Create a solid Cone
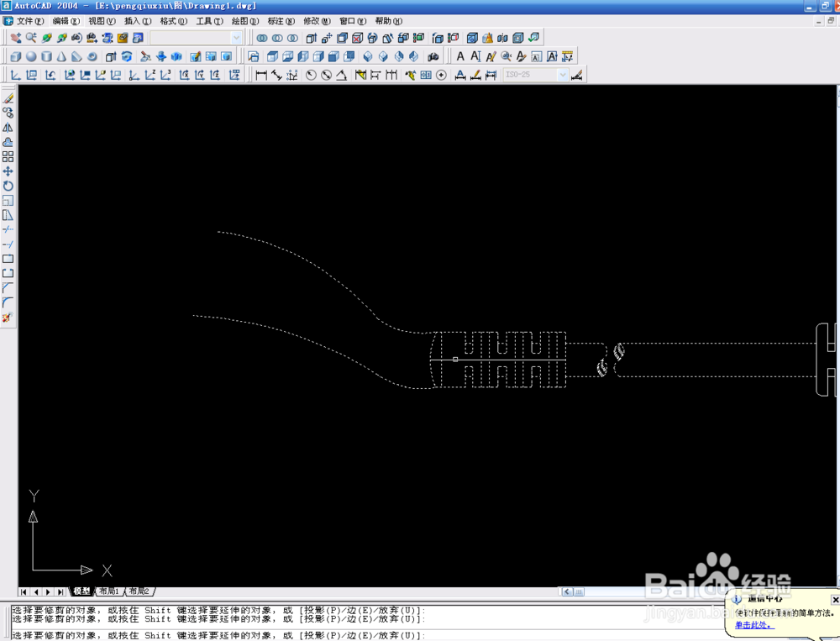Screen dimensions: 840x641 [x=61, y=56]
